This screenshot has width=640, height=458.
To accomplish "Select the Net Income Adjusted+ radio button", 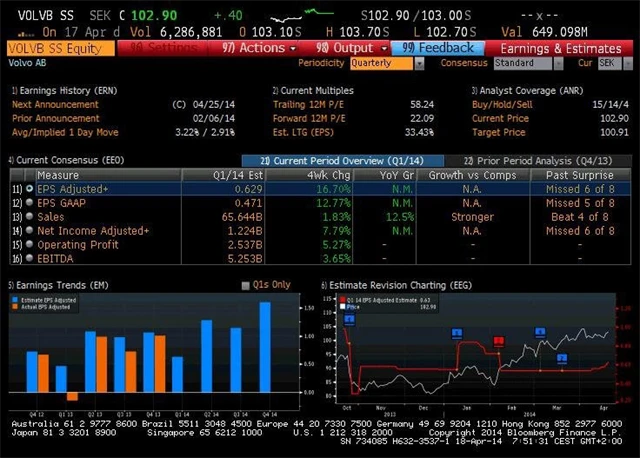I will click(x=29, y=230).
